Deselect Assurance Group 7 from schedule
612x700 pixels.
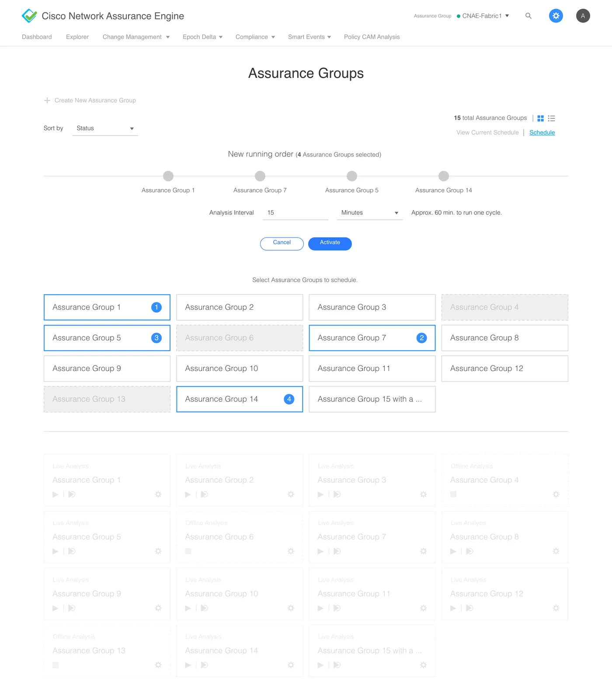coord(372,338)
